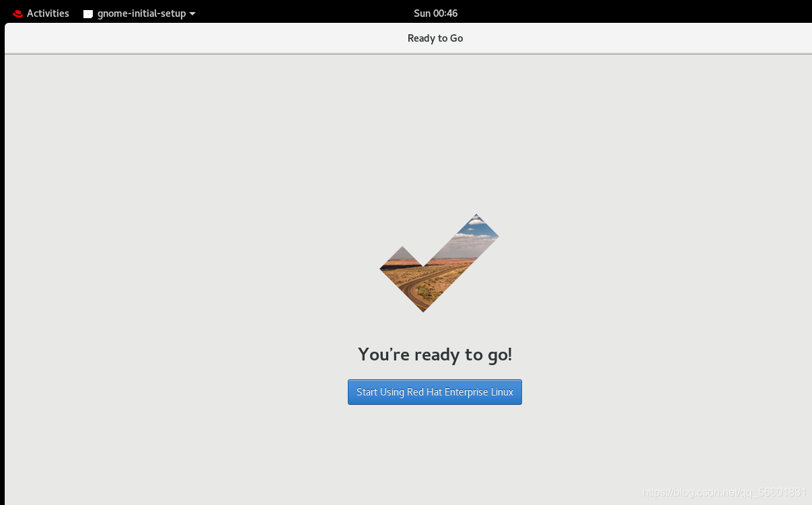Click the Red Hat logo icon
Viewport: 812px width, 505px height.
coord(17,13)
